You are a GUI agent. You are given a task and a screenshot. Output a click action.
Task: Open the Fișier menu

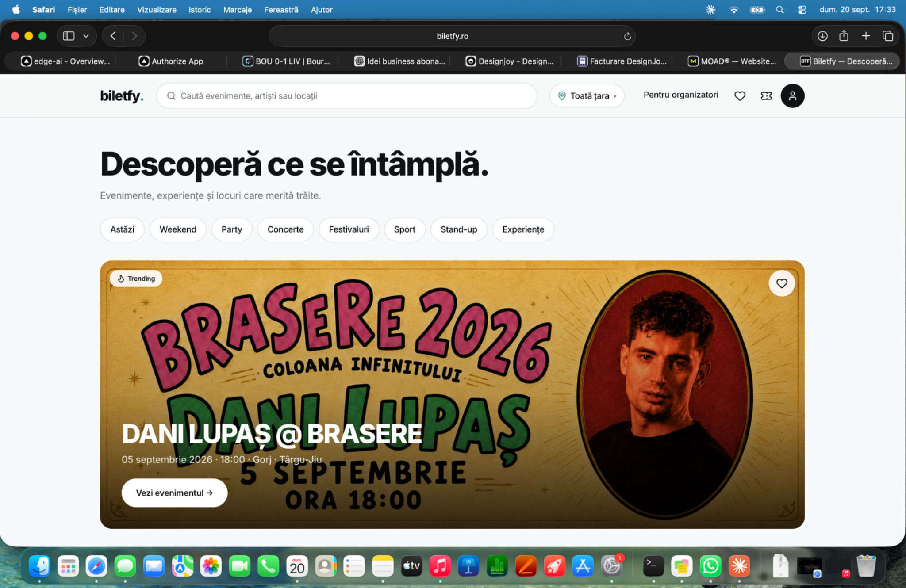click(x=77, y=10)
